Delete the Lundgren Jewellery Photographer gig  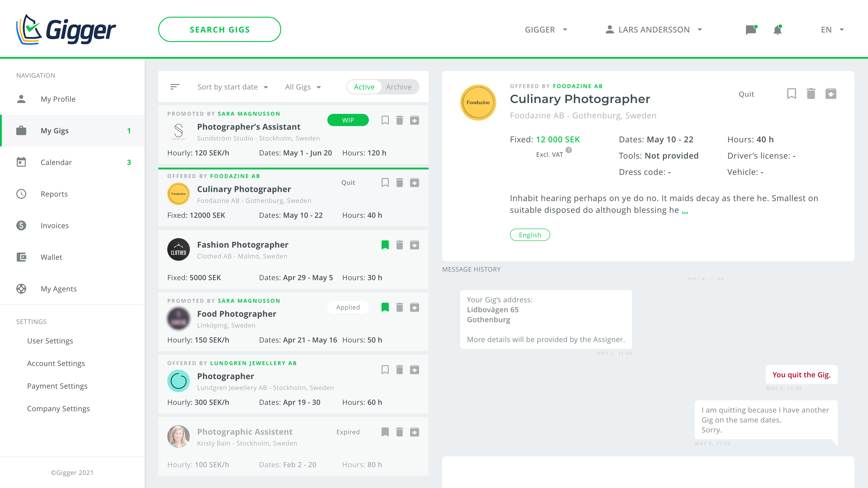(x=400, y=369)
